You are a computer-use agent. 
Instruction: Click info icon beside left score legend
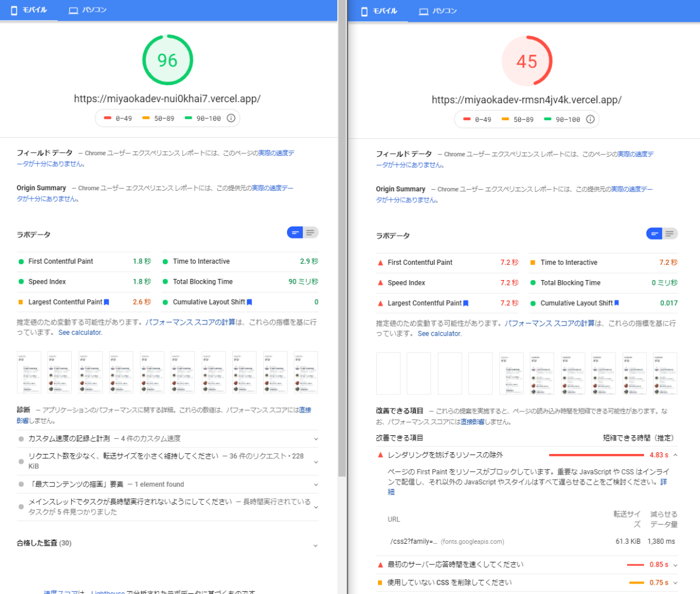[231, 118]
